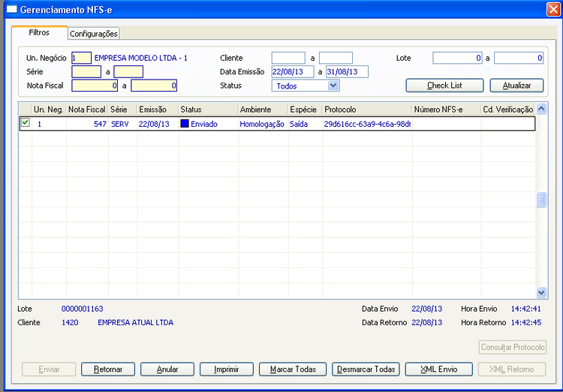Click the first Lote input field

(457, 58)
